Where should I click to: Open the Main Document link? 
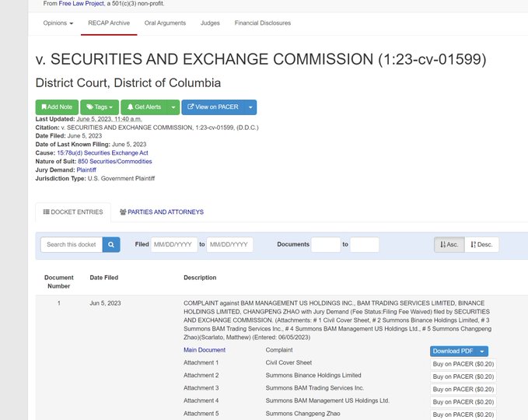pyautogui.click(x=205, y=350)
